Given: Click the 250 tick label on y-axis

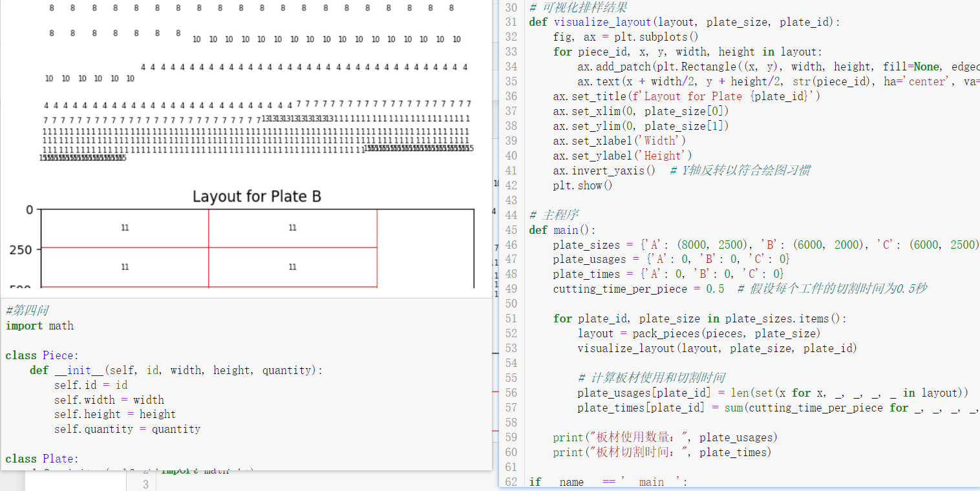Looking at the screenshot, I should point(21,250).
